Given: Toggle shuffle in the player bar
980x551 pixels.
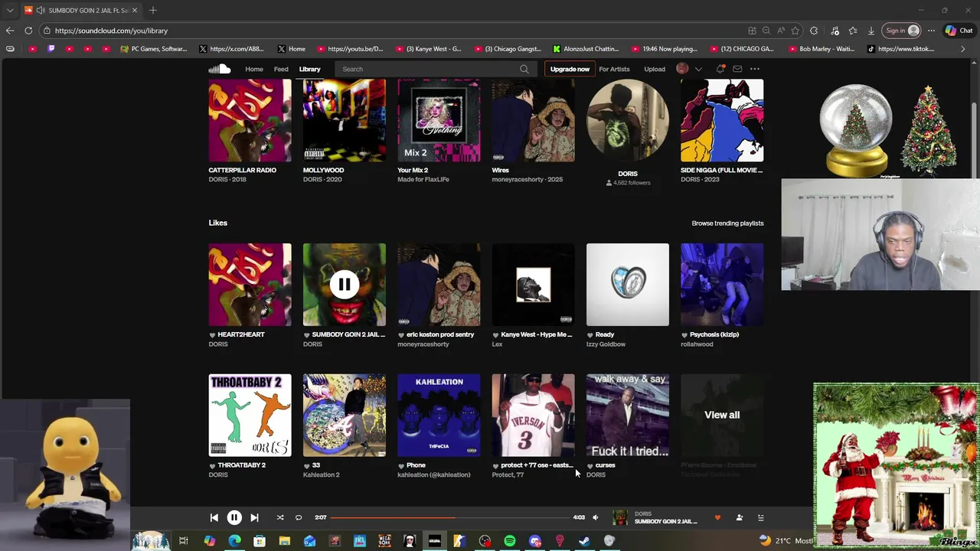Looking at the screenshot, I should tap(280, 518).
